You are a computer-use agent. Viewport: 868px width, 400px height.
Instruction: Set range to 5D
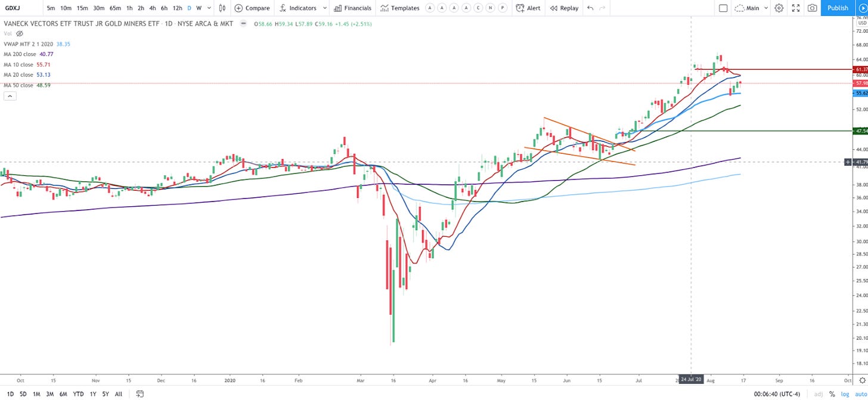(23, 394)
